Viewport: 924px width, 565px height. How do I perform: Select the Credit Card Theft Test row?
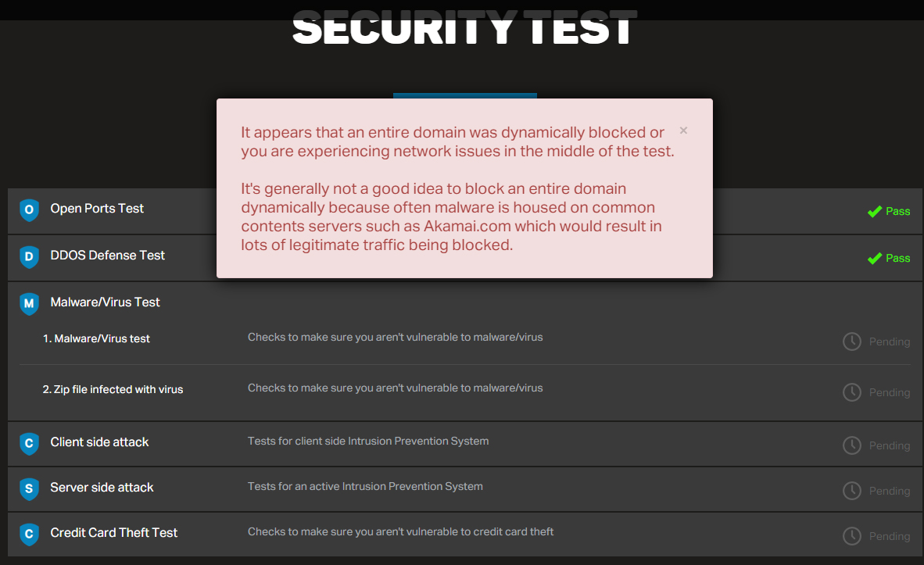(113, 533)
